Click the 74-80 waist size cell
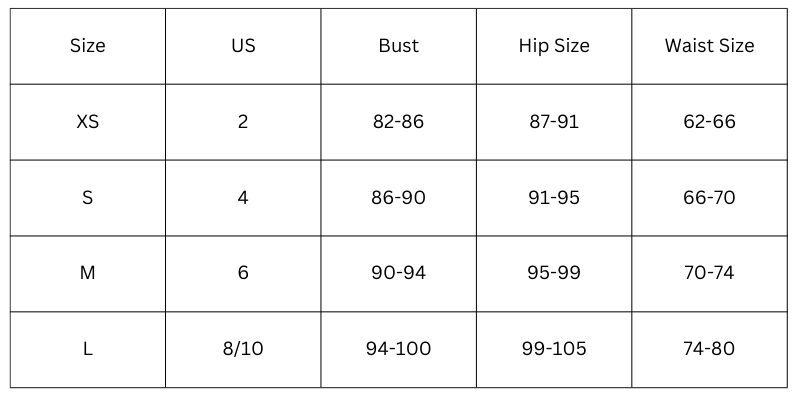 point(709,349)
